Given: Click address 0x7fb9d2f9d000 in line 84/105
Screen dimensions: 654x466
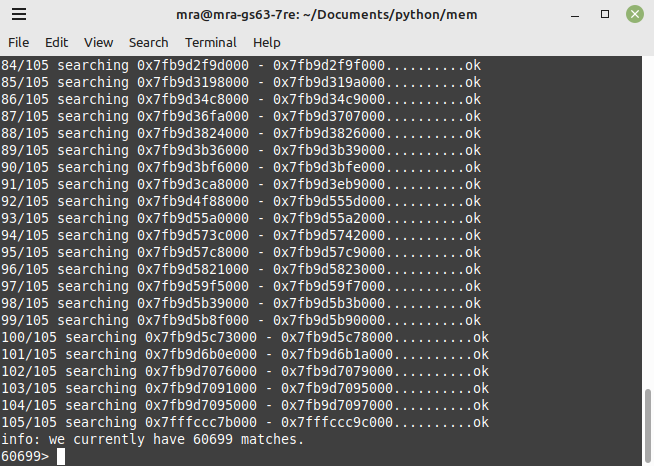Looking at the screenshot, I should pyautogui.click(x=193, y=65).
